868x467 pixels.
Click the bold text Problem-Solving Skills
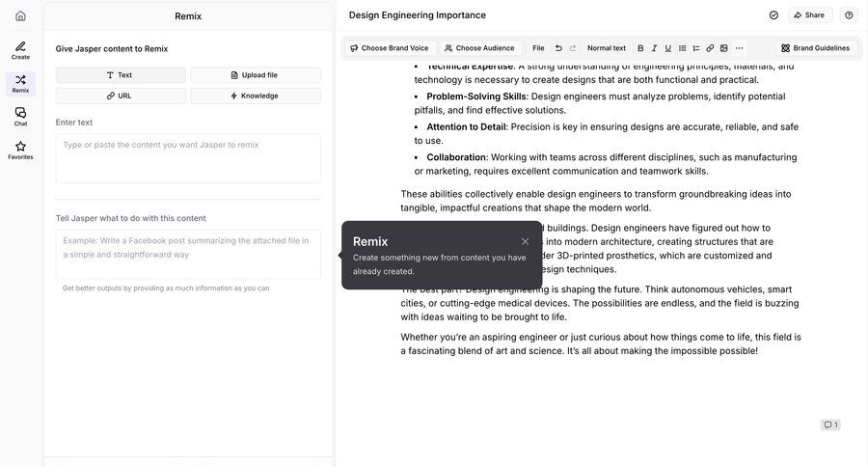(476, 96)
